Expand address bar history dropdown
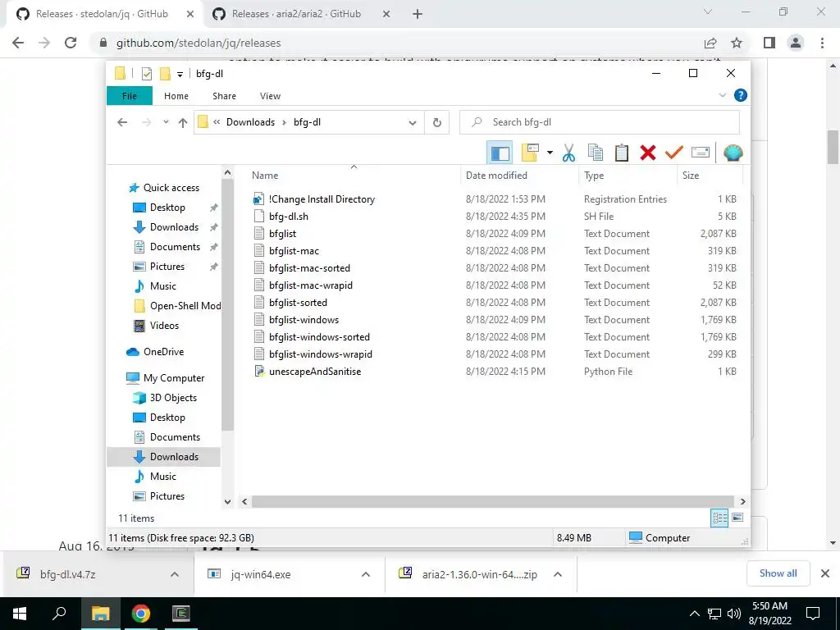 (413, 123)
